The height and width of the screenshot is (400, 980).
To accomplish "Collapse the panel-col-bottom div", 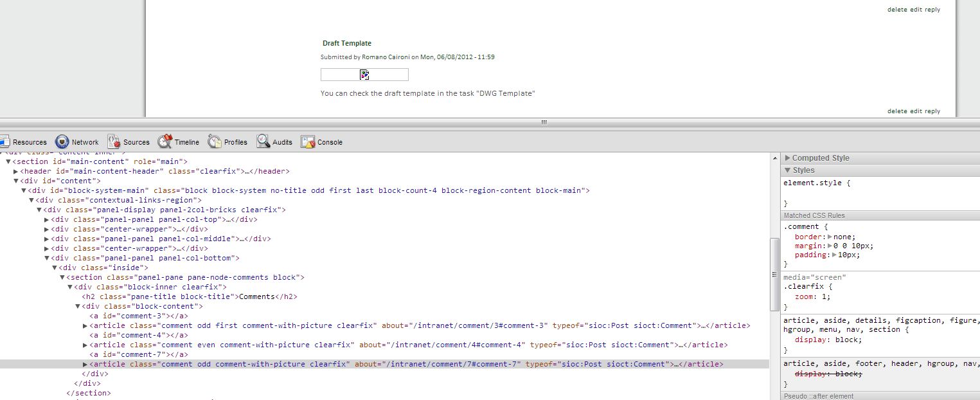I will click(47, 258).
